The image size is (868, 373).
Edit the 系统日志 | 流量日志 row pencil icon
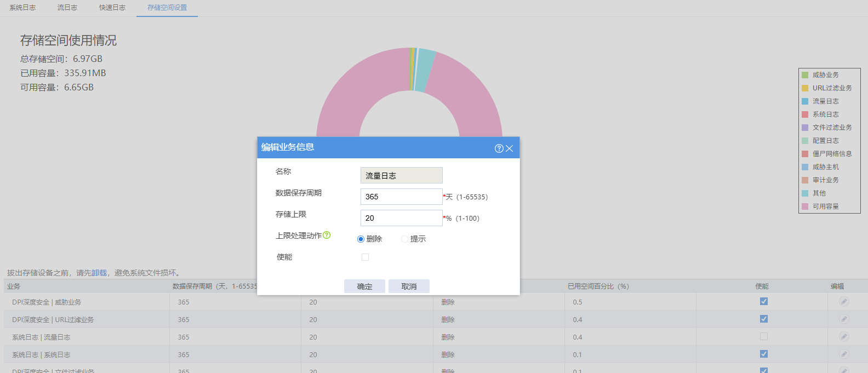point(844,337)
